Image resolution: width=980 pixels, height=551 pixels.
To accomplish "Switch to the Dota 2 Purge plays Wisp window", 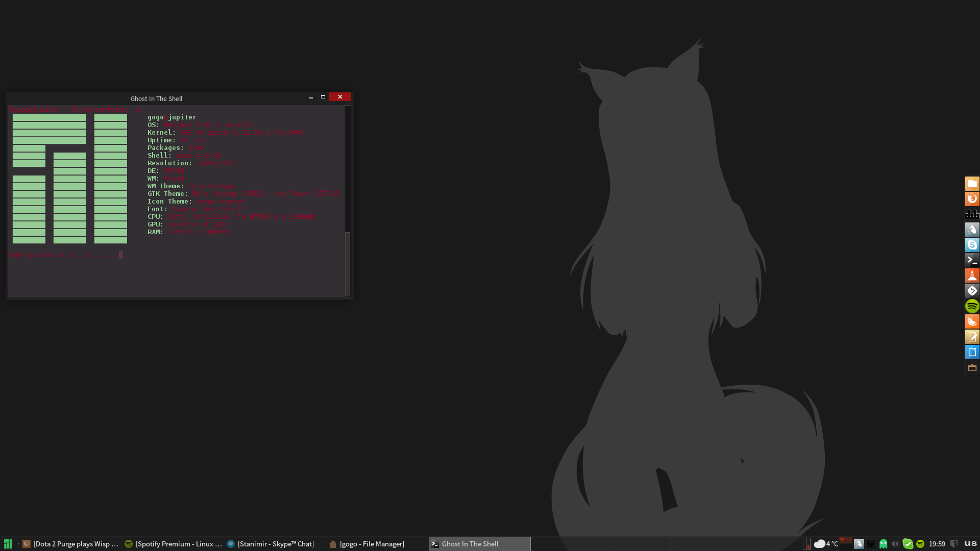I will pyautogui.click(x=70, y=544).
